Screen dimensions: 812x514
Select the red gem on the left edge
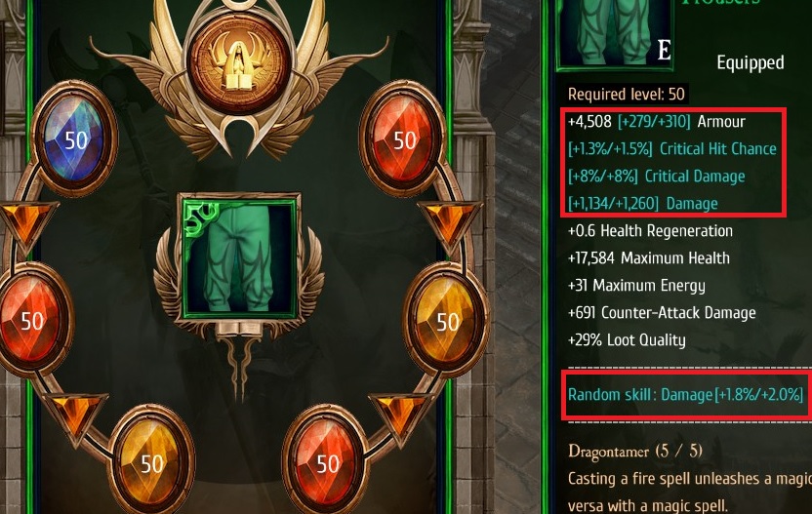click(x=32, y=320)
